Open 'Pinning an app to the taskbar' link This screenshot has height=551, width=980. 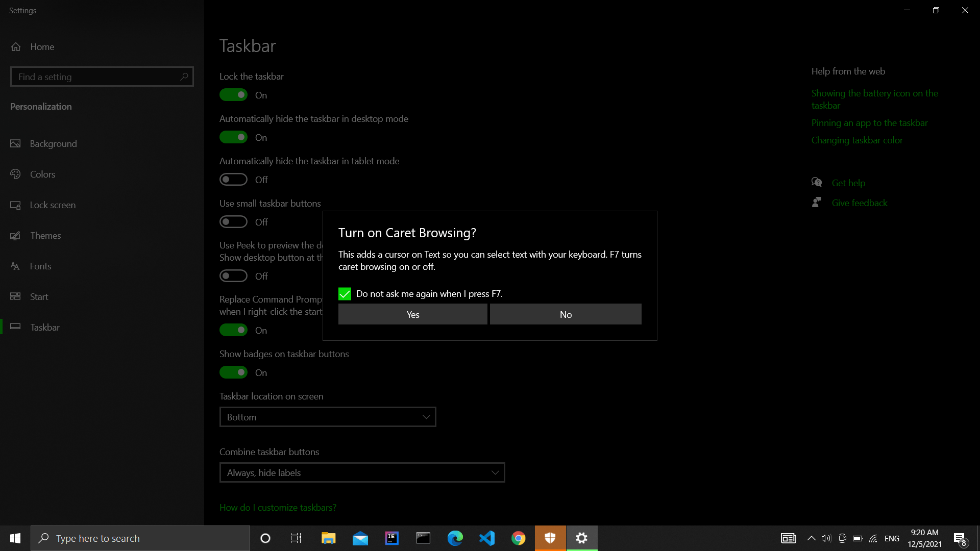coord(870,123)
